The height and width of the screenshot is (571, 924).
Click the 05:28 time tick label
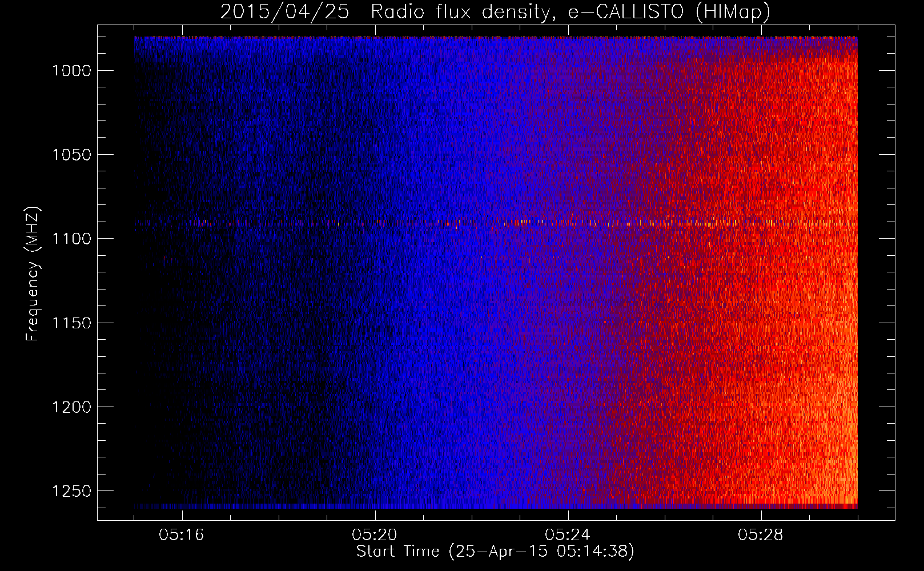(761, 535)
